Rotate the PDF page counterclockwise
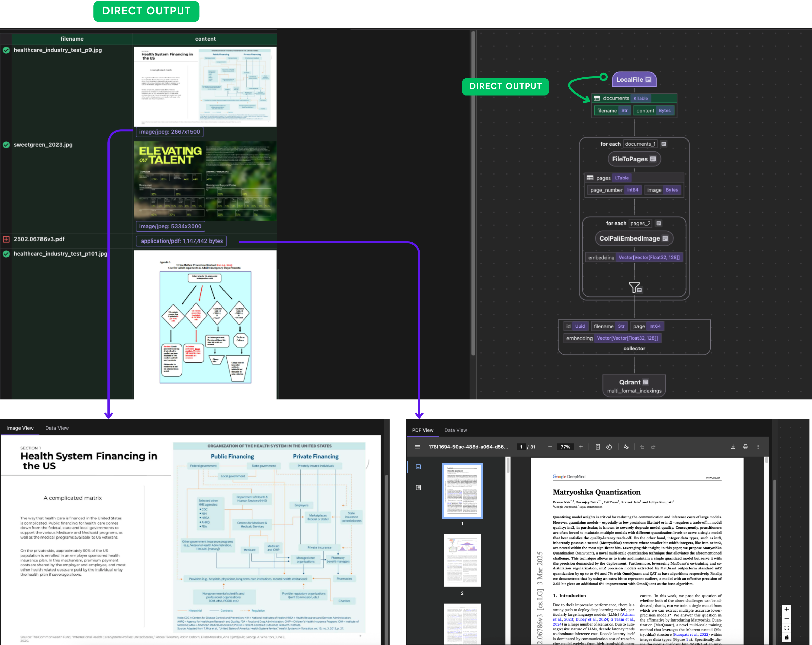The height and width of the screenshot is (645, 812). coord(609,447)
